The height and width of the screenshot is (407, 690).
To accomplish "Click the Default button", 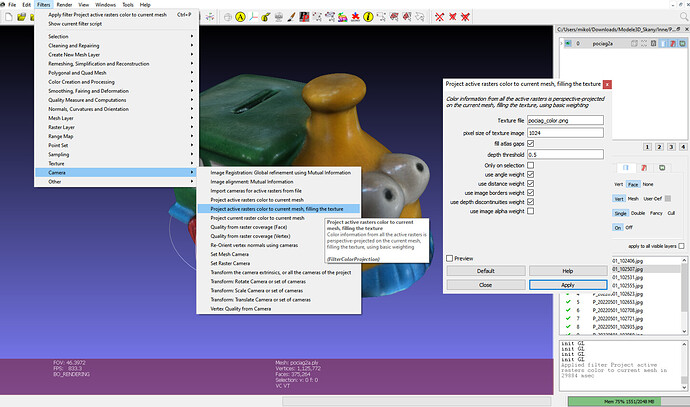I will tap(485, 271).
